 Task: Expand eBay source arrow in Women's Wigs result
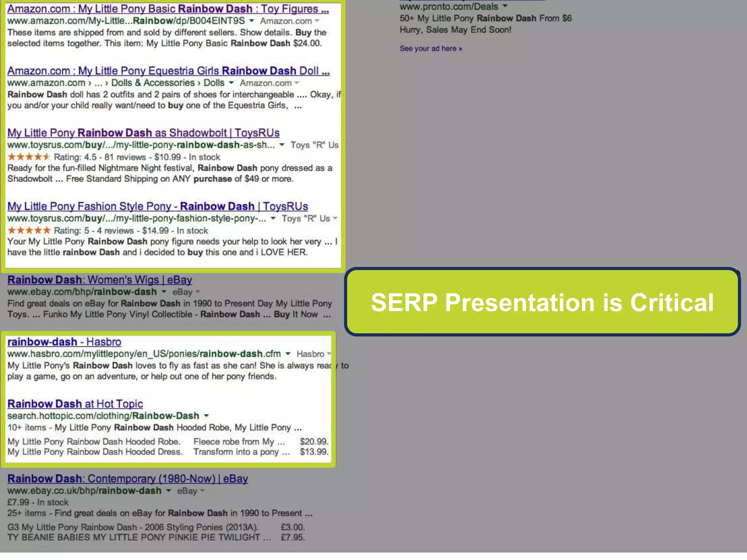[x=198, y=292]
